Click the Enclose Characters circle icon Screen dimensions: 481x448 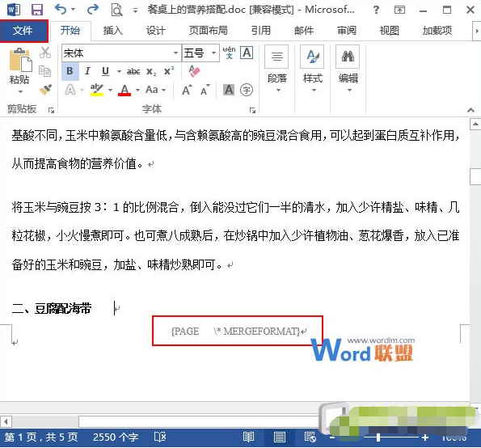[247, 90]
